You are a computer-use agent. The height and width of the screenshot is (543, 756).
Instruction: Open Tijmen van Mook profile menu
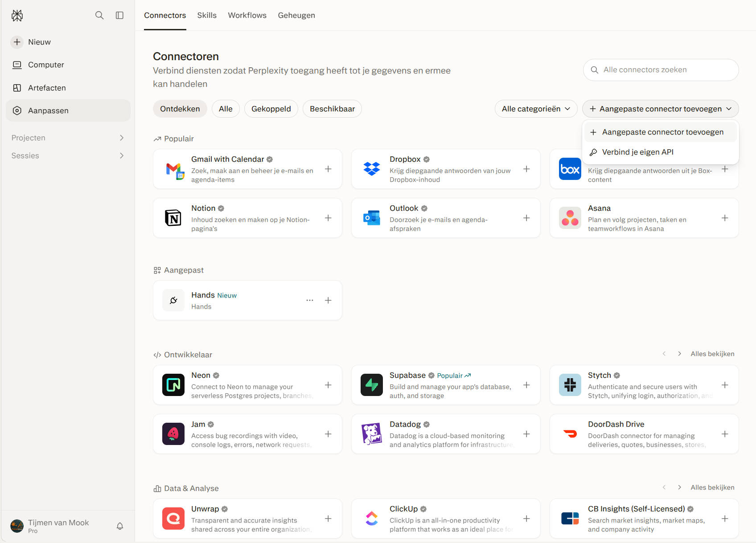[50, 526]
